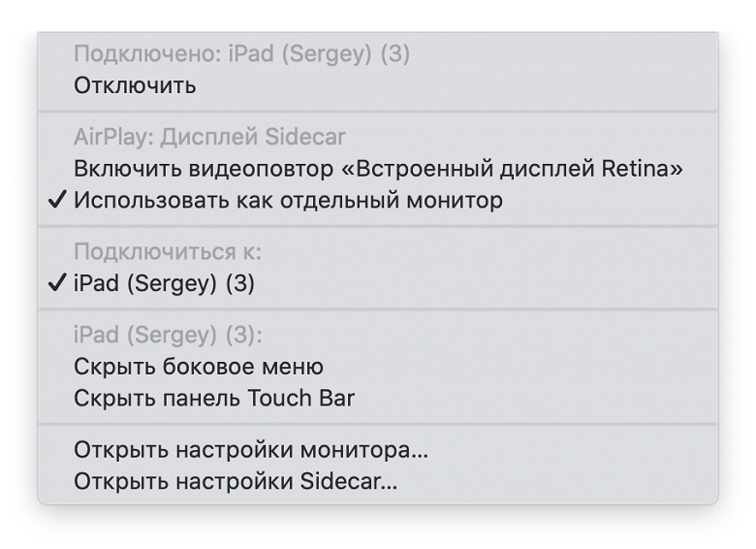Click the "Подключиться к:" section header
The width and height of the screenshot is (756, 549).
click(168, 252)
